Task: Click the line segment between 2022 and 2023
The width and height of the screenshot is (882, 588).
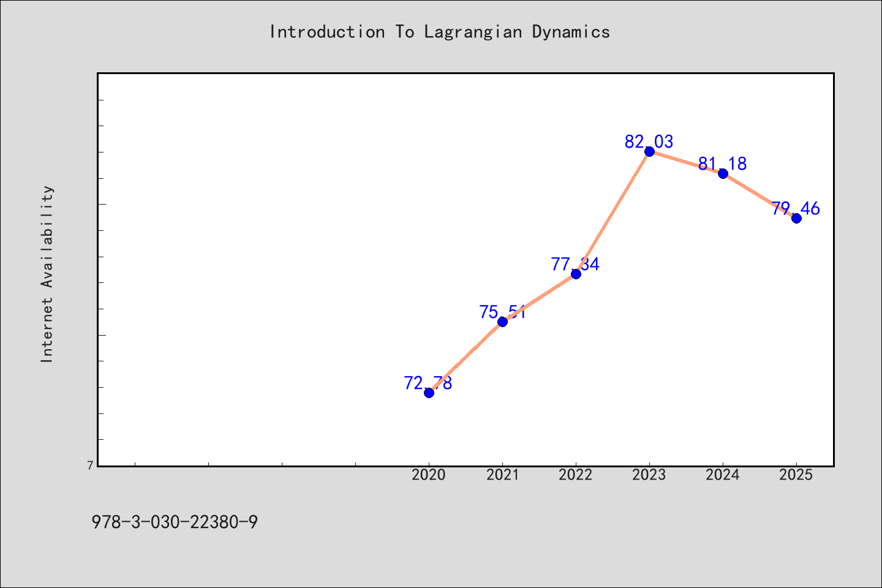Action: [612, 213]
